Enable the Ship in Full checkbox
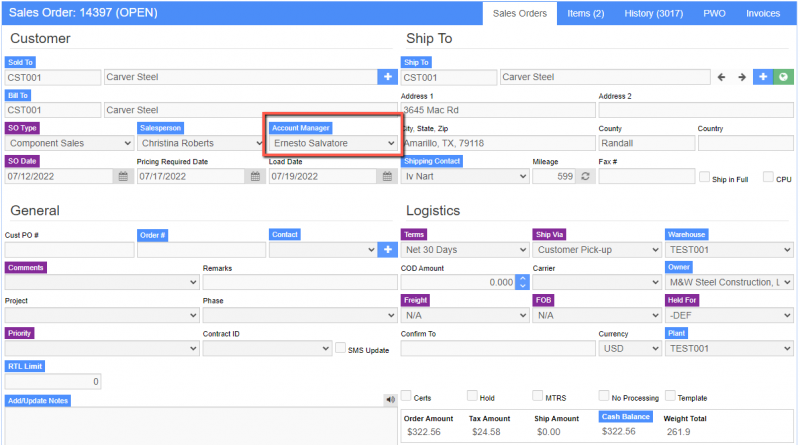 pyautogui.click(x=705, y=177)
